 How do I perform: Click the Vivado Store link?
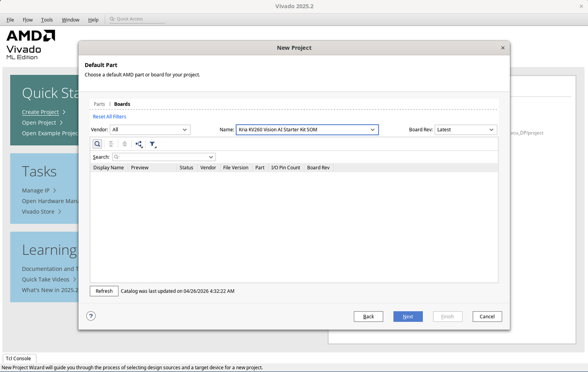38,211
